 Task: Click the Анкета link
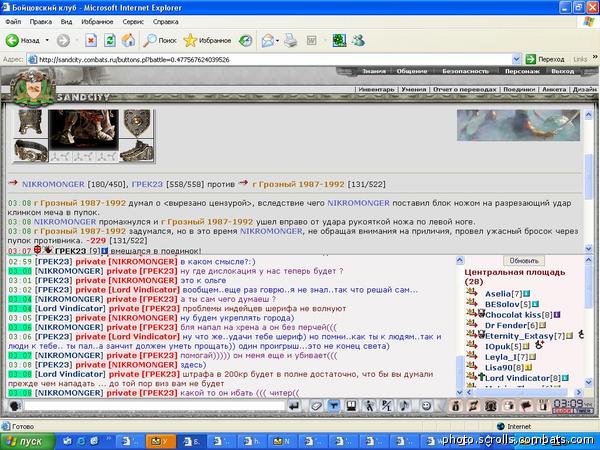coord(554,89)
